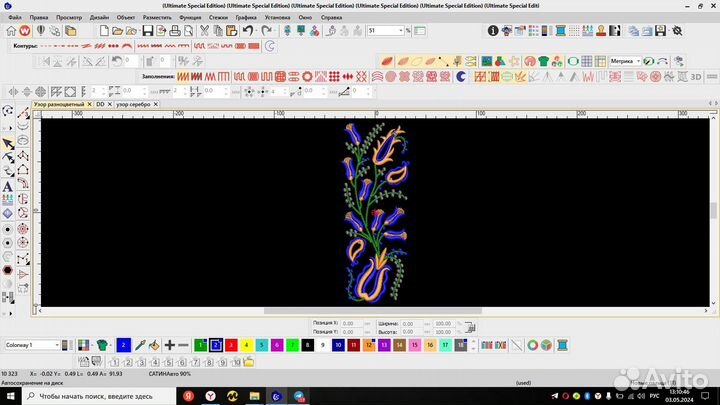
Task: Switch to the узор серебро tab
Action: pyautogui.click(x=135, y=104)
